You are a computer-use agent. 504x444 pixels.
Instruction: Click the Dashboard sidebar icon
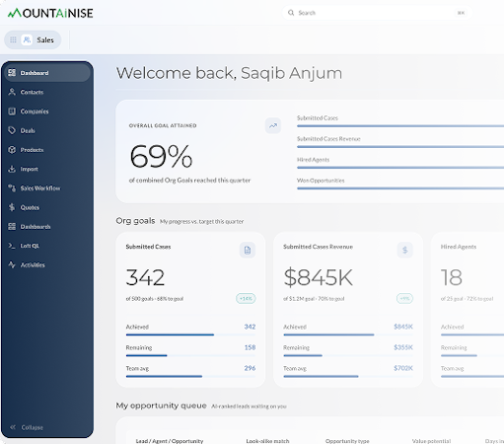pos(12,73)
